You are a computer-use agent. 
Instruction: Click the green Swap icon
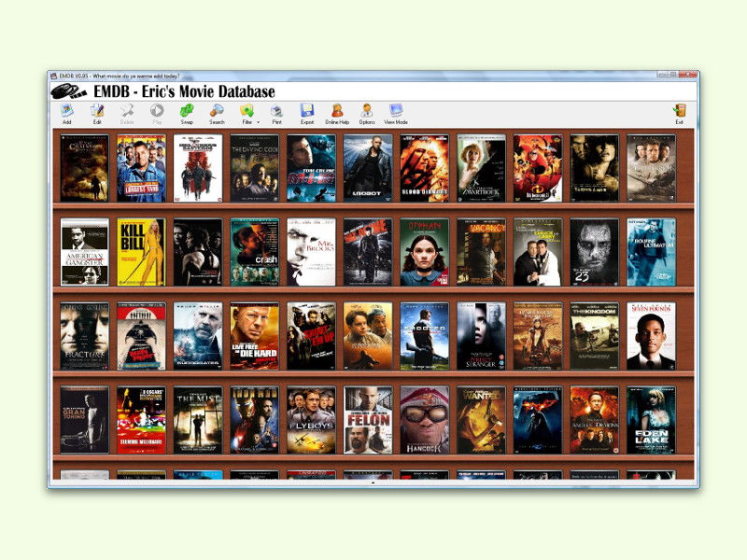187,111
